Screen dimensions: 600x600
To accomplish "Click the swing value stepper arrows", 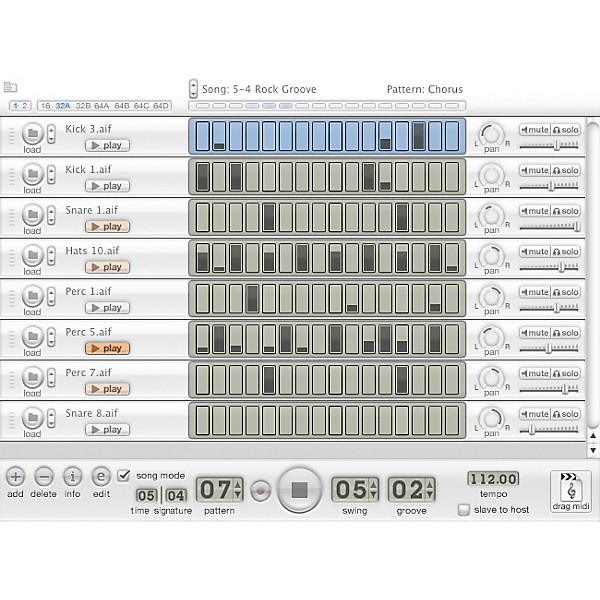I will click(x=373, y=490).
